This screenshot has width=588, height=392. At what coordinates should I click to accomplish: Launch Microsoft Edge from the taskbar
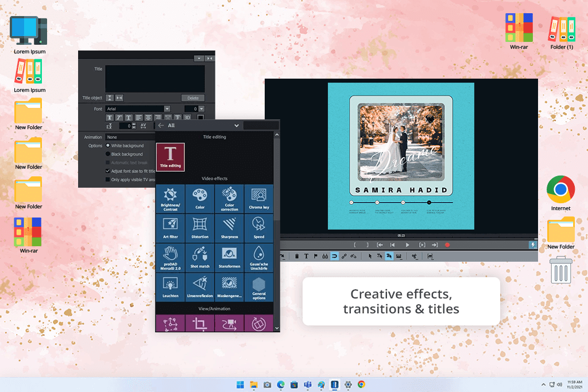[281, 385]
